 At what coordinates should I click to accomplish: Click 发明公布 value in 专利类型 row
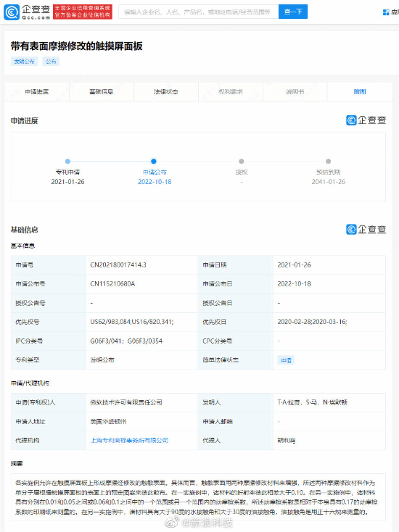click(x=102, y=360)
